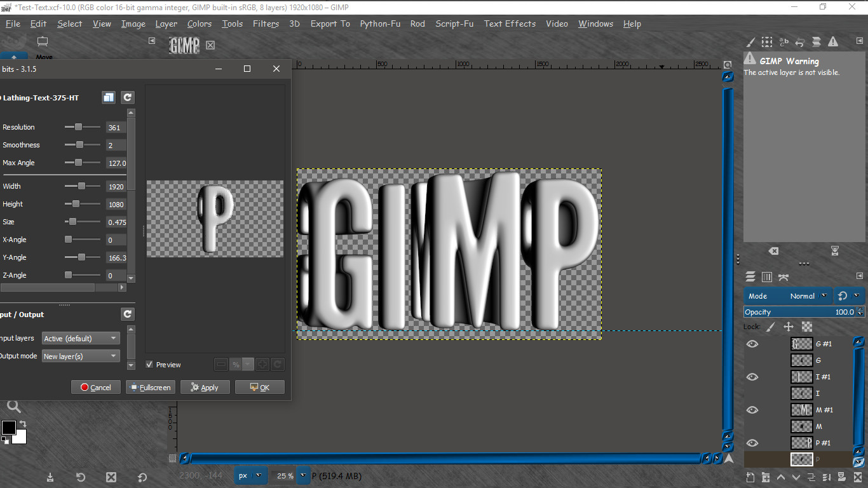Save tool preset icon at bottom
Image resolution: width=868 pixels, height=488 pixels.
point(50,477)
